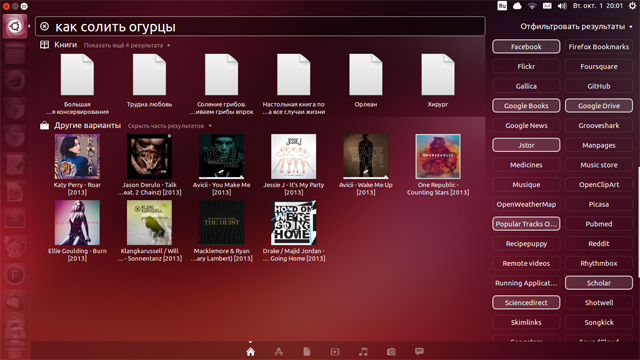Open the keyboard layout Ru indicator
This screenshot has height=360, width=640.
[x=502, y=6]
